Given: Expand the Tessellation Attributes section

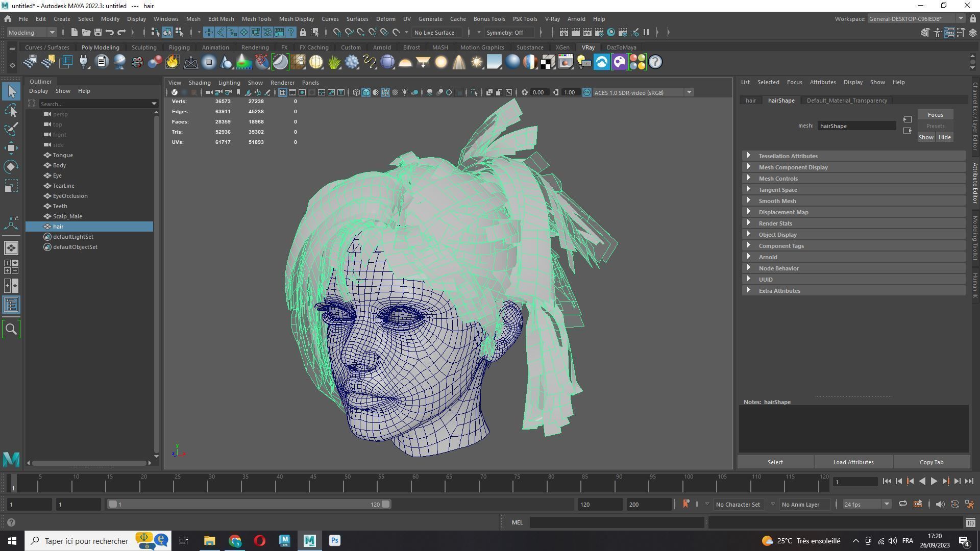Looking at the screenshot, I should coord(853,156).
